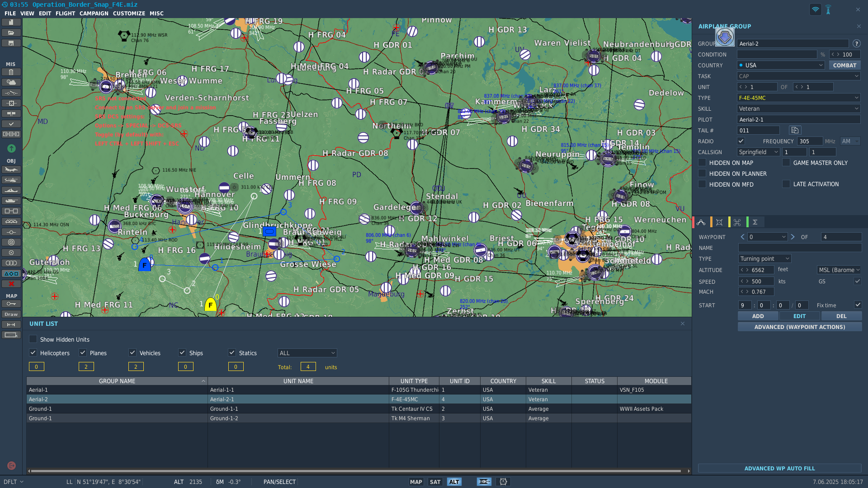Open the route tab in group panel
868x488 pixels.
coord(701,222)
